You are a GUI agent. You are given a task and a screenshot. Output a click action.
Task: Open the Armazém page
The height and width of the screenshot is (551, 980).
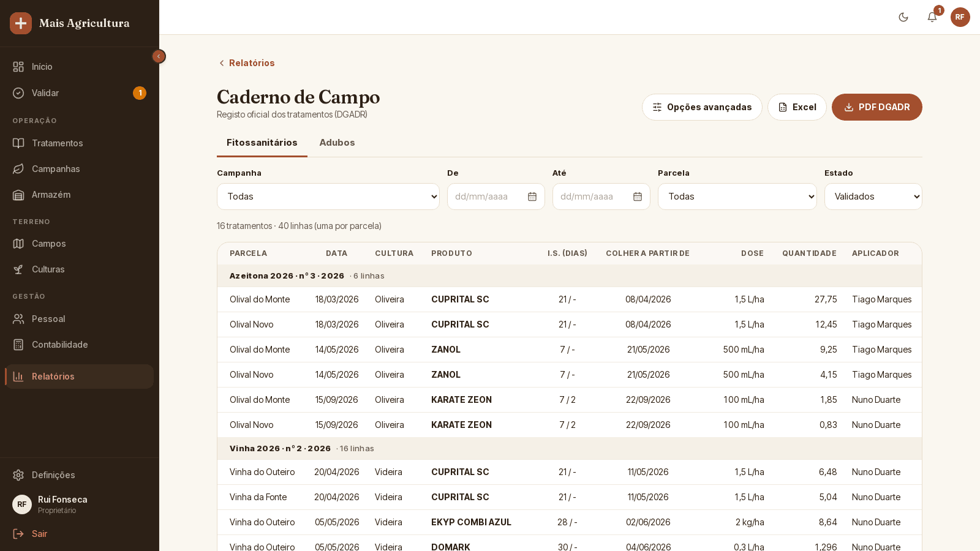point(80,195)
